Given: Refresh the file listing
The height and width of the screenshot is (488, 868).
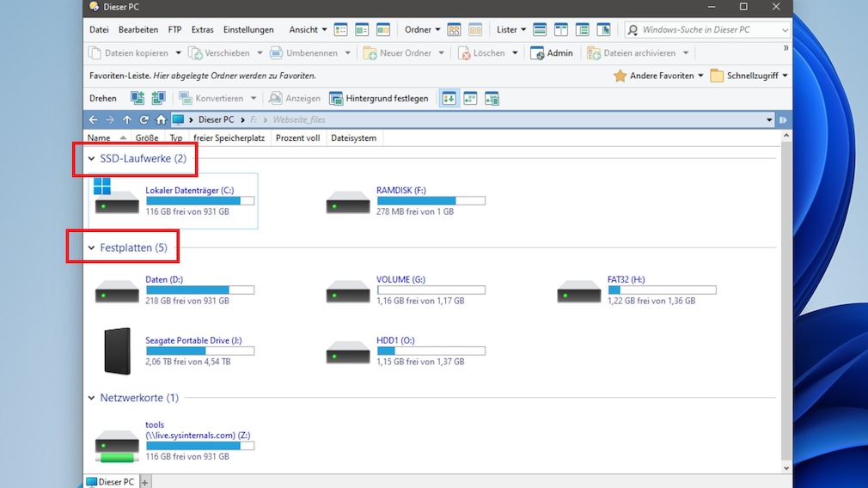Looking at the screenshot, I should click(x=144, y=120).
